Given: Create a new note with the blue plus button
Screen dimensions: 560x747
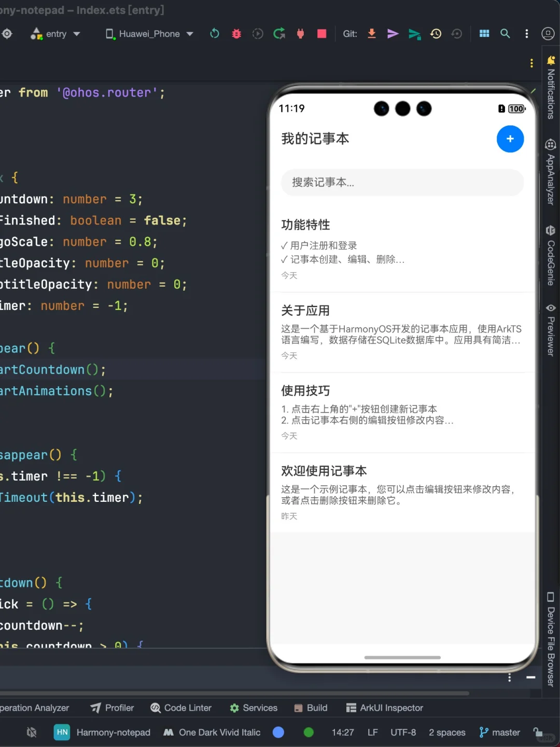Looking at the screenshot, I should click(510, 139).
